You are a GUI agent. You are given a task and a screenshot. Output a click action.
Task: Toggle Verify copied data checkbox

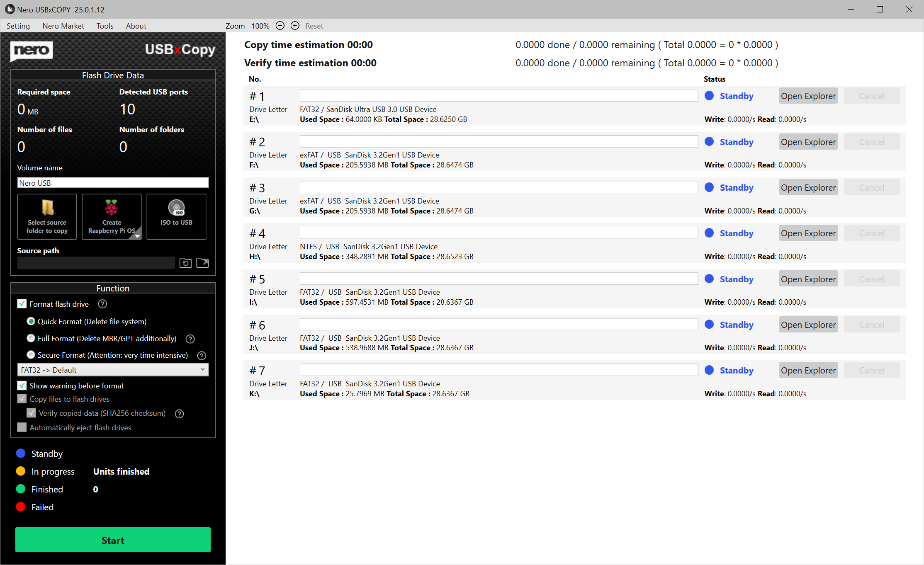pyautogui.click(x=31, y=413)
